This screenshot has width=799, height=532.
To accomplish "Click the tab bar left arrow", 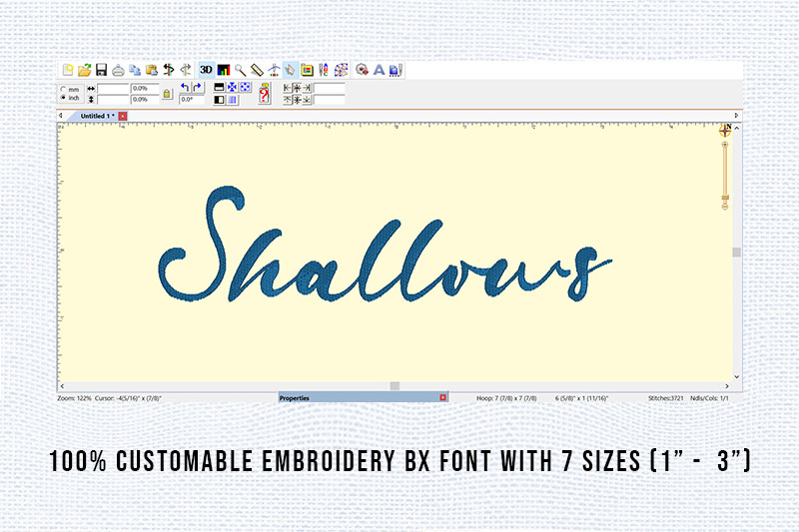I will coord(61,116).
